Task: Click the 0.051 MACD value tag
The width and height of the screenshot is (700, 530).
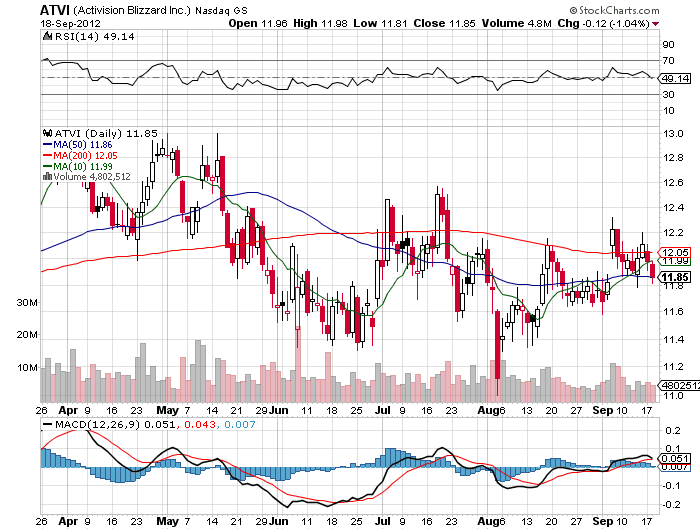Action: (x=675, y=459)
